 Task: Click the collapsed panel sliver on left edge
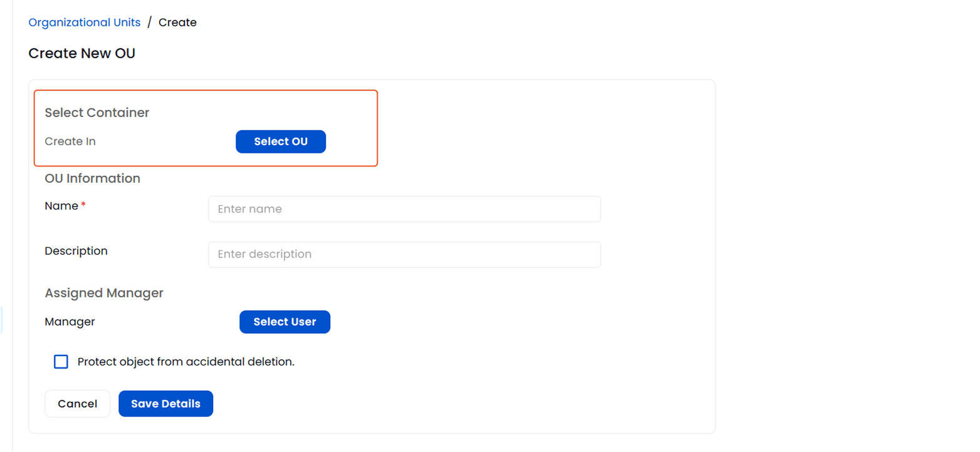(x=1, y=319)
